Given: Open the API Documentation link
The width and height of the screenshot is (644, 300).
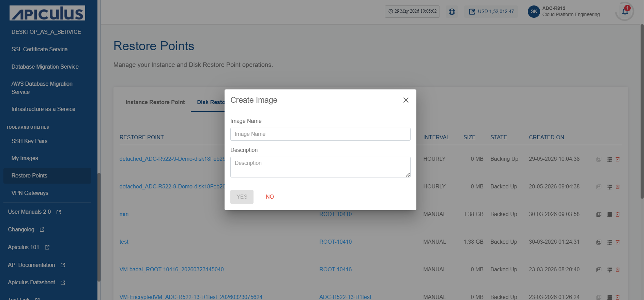Looking at the screenshot, I should [x=31, y=265].
